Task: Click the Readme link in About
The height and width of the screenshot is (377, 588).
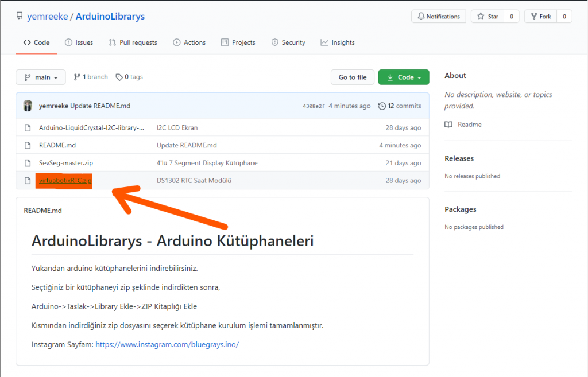Action: [x=470, y=125]
